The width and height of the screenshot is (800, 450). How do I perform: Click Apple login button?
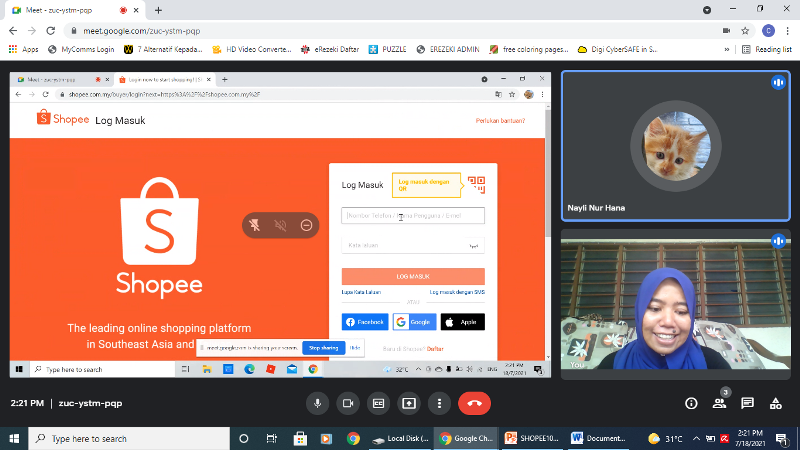[x=462, y=322]
